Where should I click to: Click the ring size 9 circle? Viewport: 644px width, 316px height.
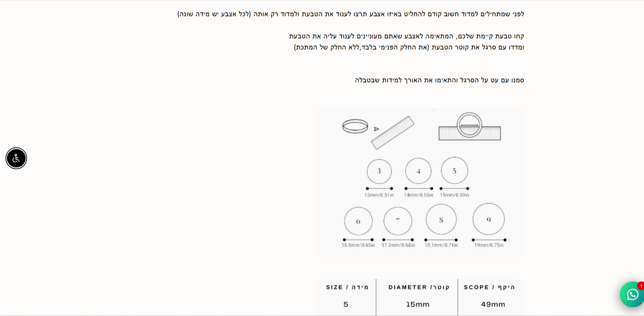tap(488, 219)
